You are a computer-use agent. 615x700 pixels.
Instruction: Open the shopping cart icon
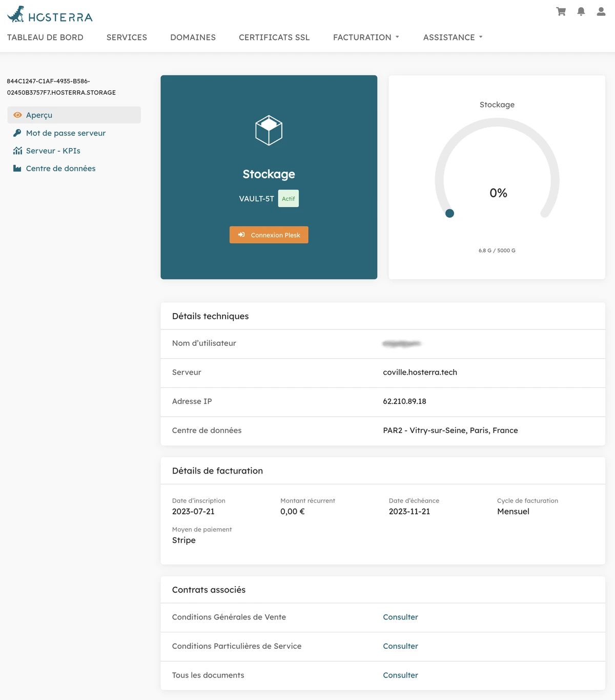pos(561,11)
